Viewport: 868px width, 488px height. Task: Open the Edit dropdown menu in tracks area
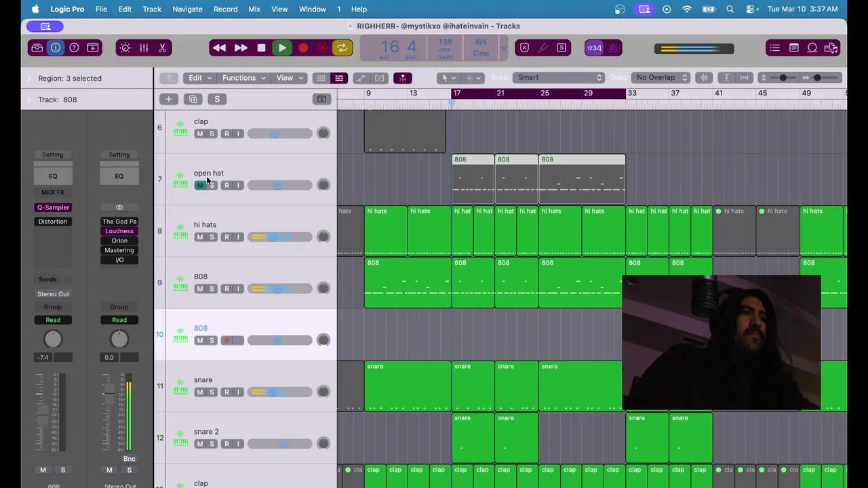200,78
